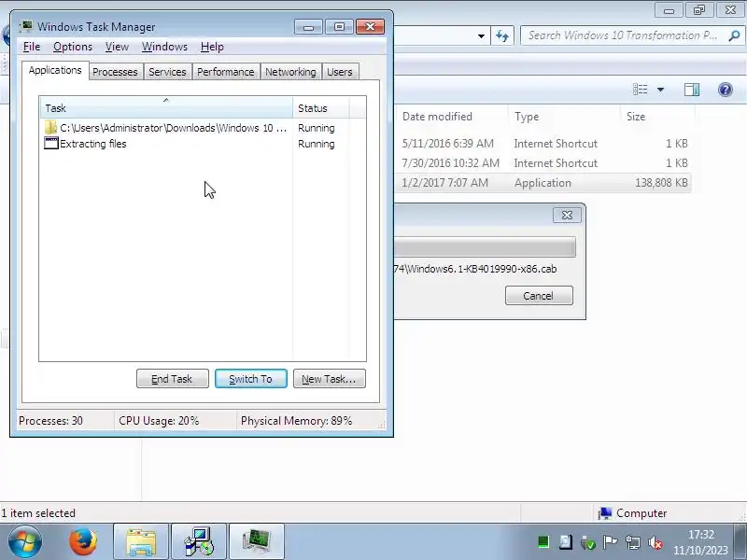Open the network tray icon
747x560 pixels.
(633, 542)
